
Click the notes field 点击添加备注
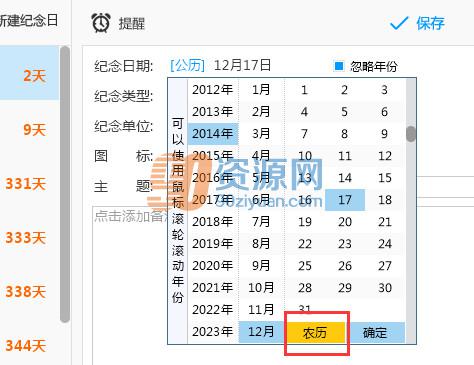point(130,216)
